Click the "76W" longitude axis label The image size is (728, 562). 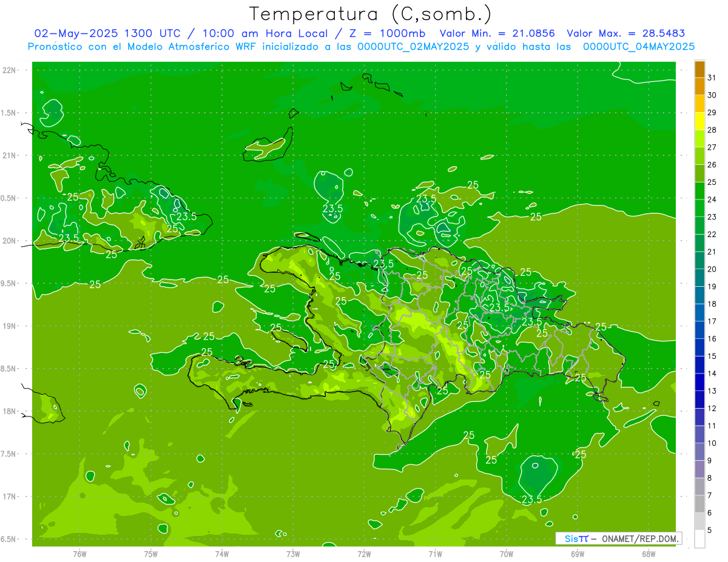[79, 554]
